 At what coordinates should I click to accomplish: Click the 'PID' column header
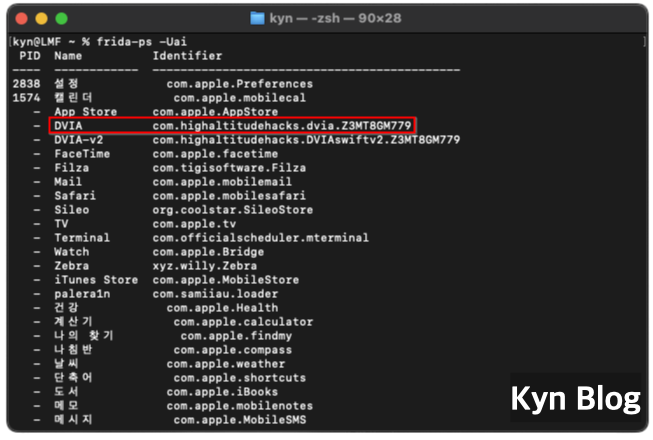click(x=30, y=56)
